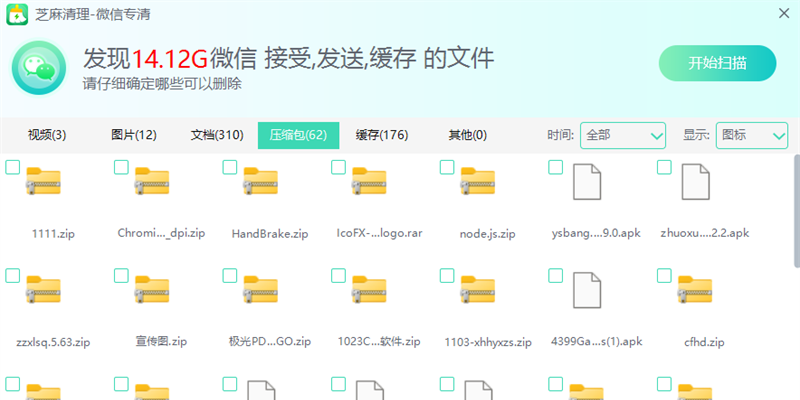Click the file name IcoFX-...logo.rar
The height and width of the screenshot is (400, 800).
click(x=379, y=234)
